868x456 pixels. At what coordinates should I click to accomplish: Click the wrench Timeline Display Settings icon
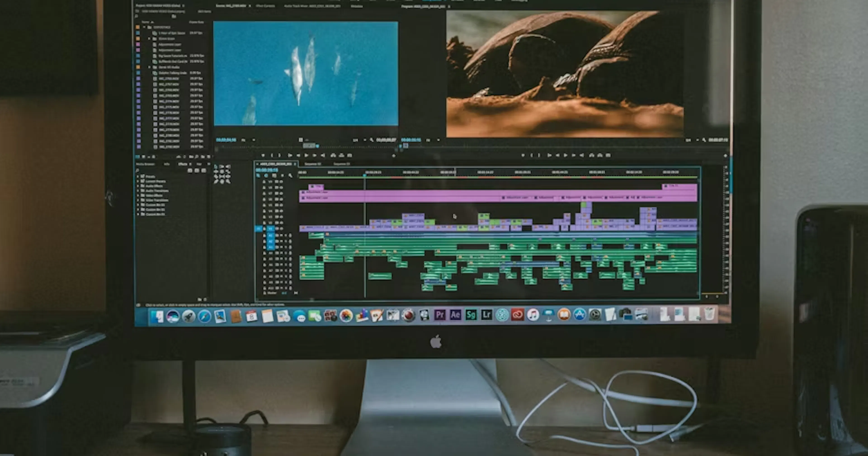point(290,175)
